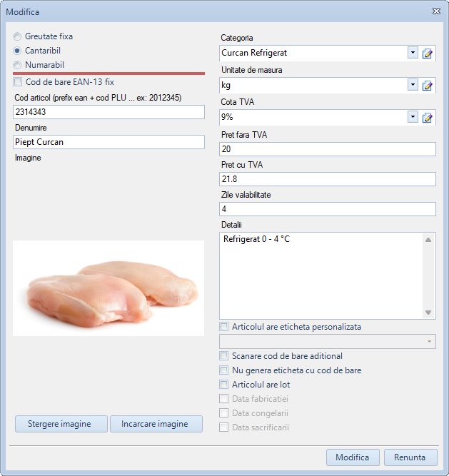449x476 pixels.
Task: Select the Greutate fixa radio option
Action: click(18, 36)
